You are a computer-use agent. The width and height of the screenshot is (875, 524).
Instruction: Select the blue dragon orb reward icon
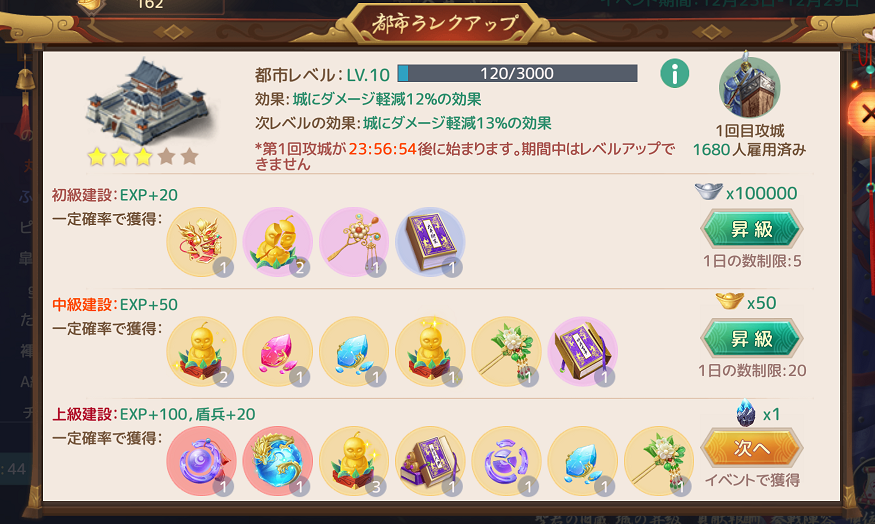click(x=277, y=461)
